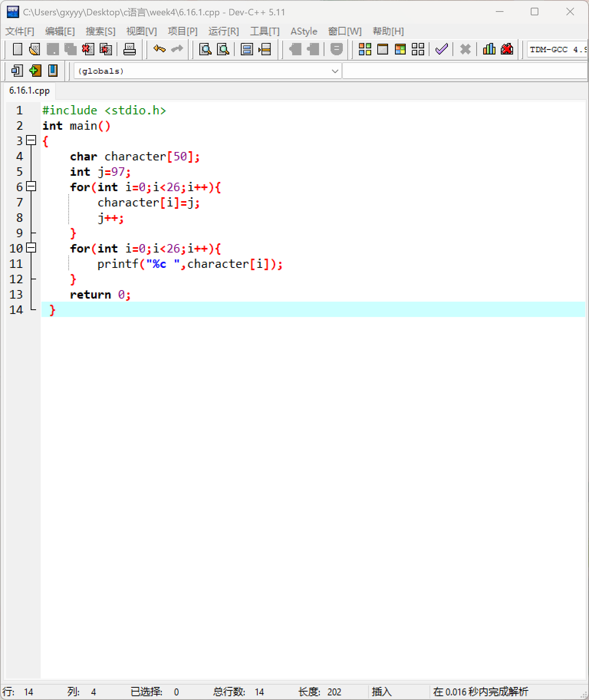Delete profiling information with red X icon
Screen dimensions: 589x700
click(x=507, y=49)
